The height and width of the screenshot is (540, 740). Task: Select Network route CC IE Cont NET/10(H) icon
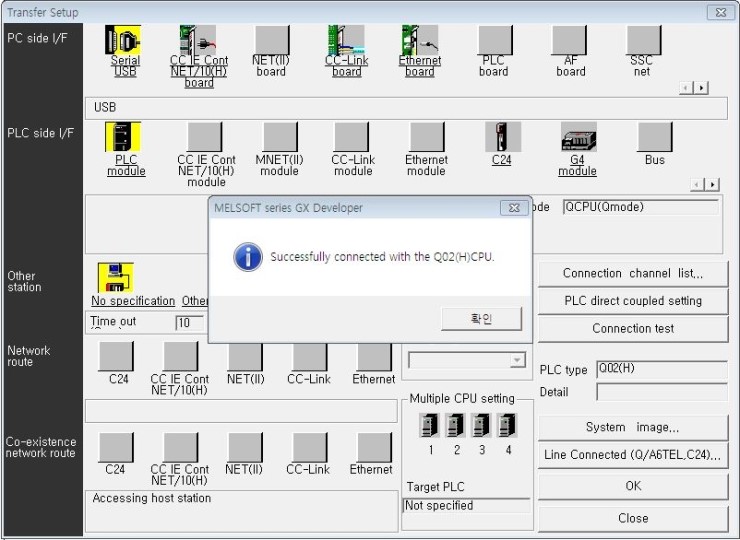click(181, 356)
